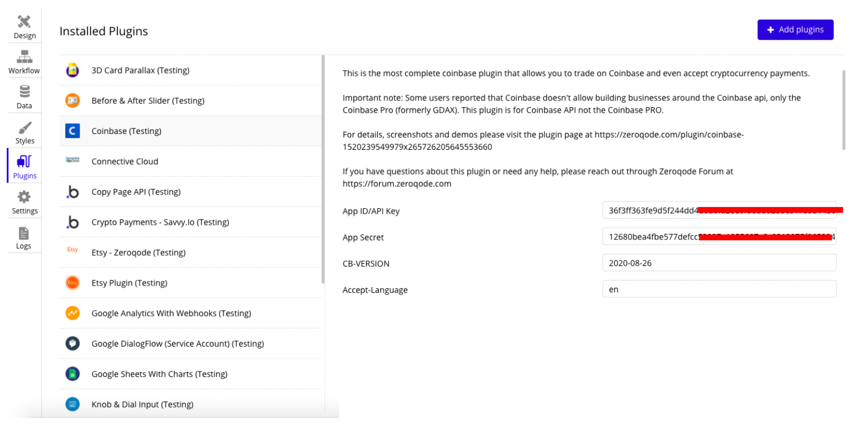
Task: Open the Styles tab in sidebar
Action: point(24,132)
